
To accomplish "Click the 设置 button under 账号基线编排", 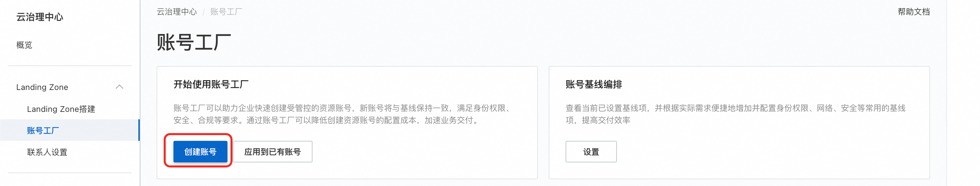I will [591, 152].
